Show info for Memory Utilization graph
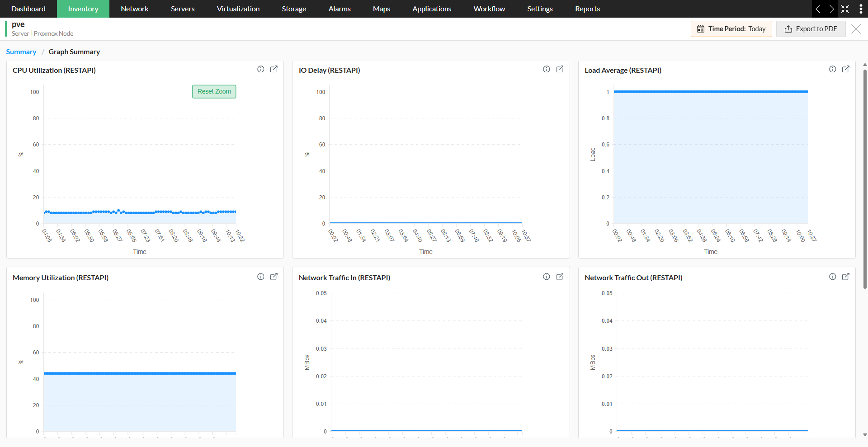The image size is (868, 447). coord(261,277)
